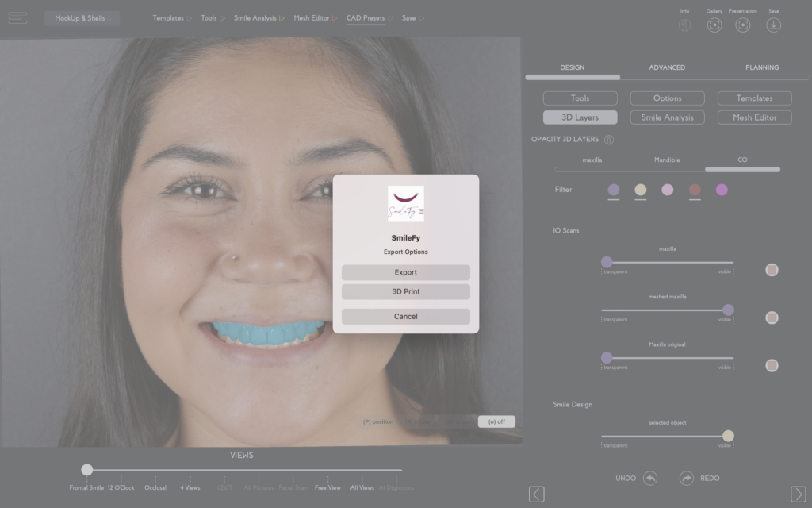Open the PLANNING tab

[x=761, y=67]
